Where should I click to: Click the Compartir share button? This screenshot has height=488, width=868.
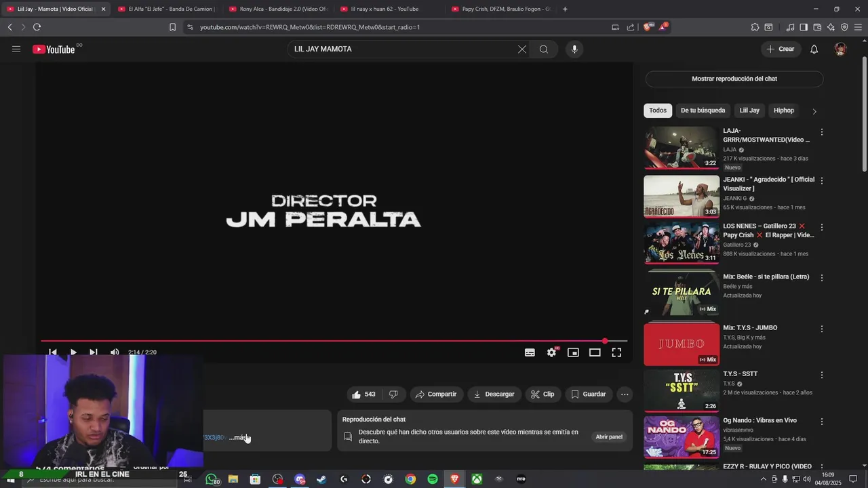pos(436,394)
